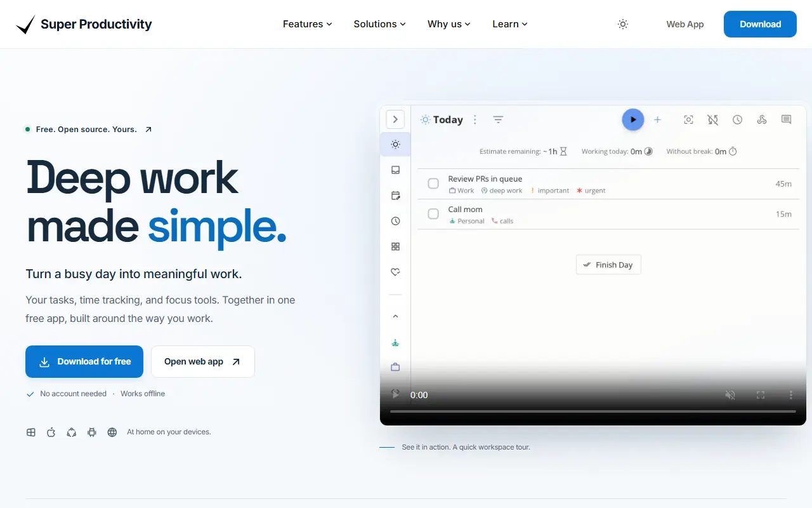The image size is (812, 508).
Task: Open the Personal project icon in the sidebar
Action: tap(395, 343)
